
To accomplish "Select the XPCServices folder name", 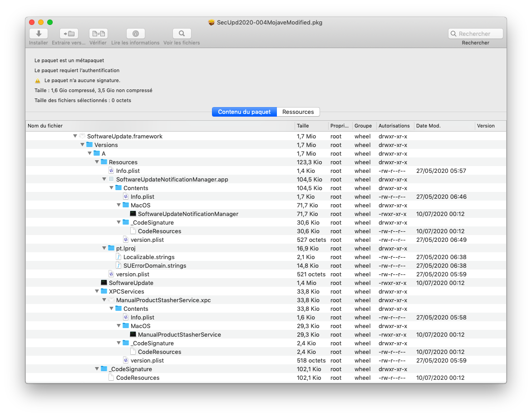I will pos(127,292).
